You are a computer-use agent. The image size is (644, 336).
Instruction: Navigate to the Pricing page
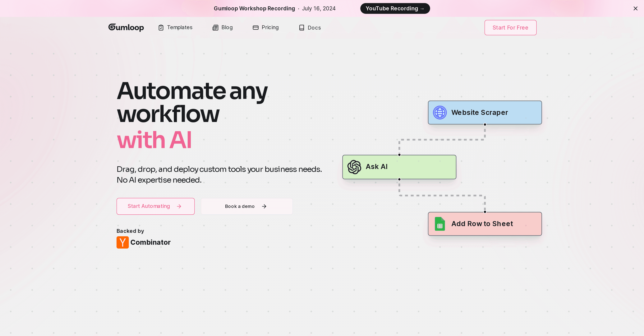(x=270, y=27)
